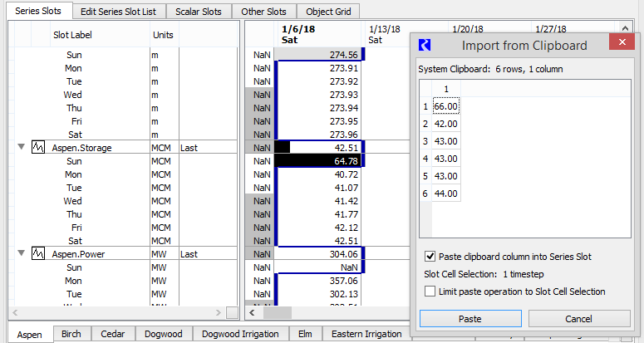Click the Aspen.Storage series slot icon
Viewport: 644px width, 343px height.
37,148
